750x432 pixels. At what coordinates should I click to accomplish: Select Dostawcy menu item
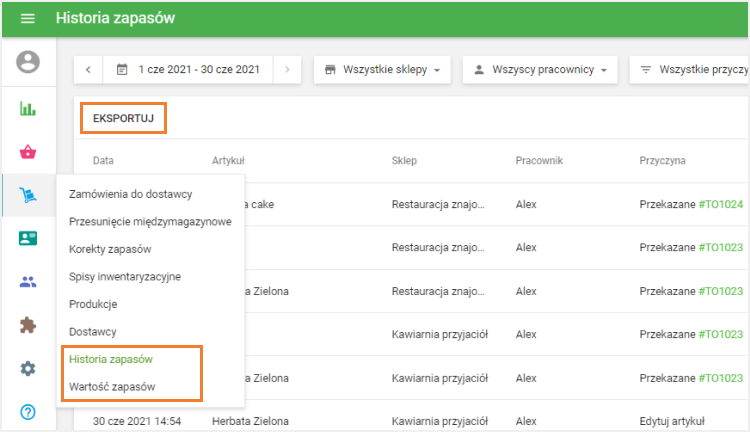[93, 332]
